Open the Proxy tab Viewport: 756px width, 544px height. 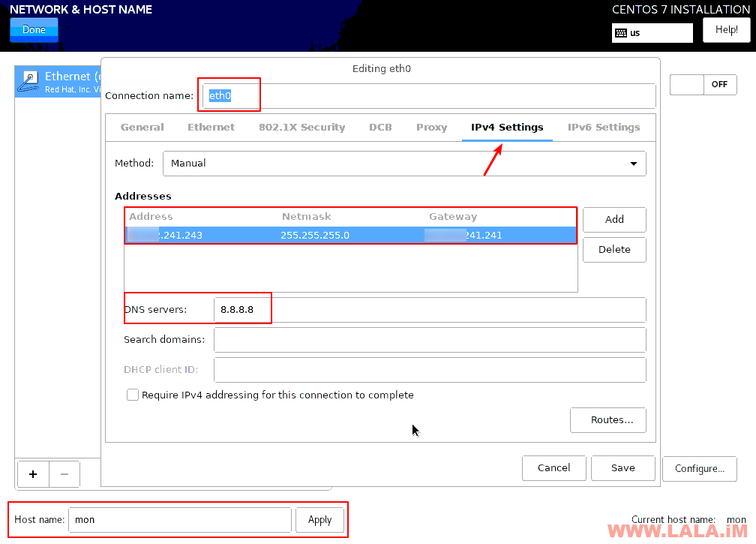click(x=431, y=128)
